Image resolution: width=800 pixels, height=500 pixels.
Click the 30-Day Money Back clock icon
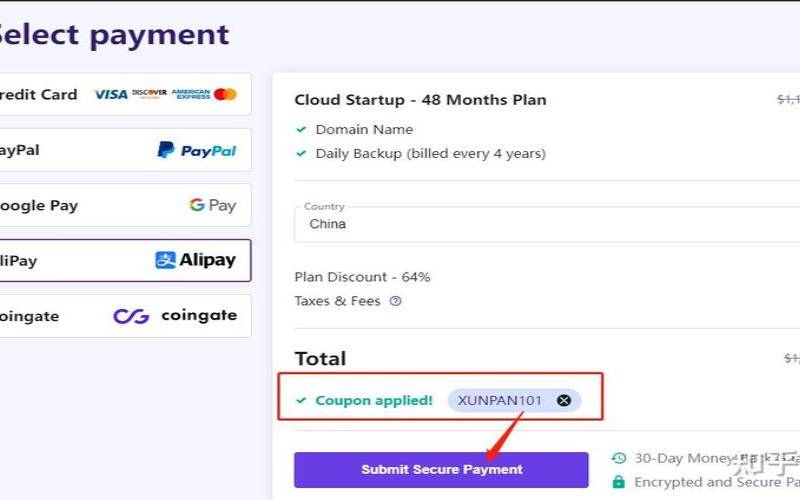pos(619,458)
